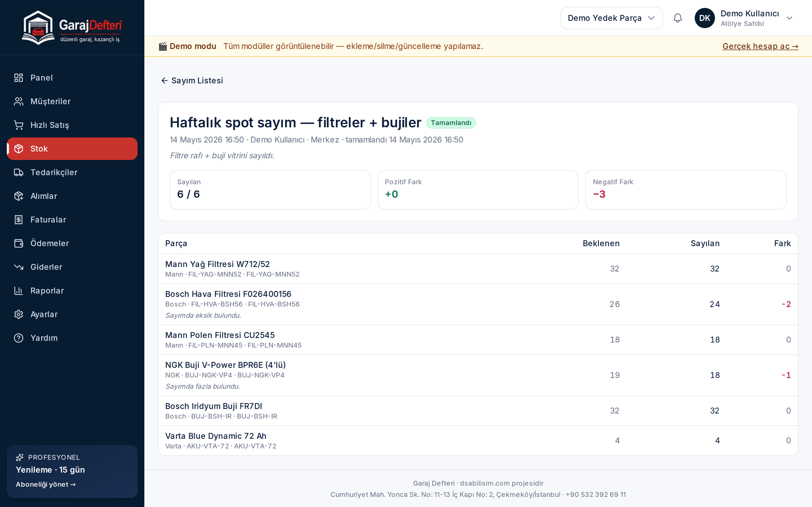This screenshot has height=507, width=812.
Task: Click the Panel dashboard icon in sidebar
Action: tap(18, 78)
